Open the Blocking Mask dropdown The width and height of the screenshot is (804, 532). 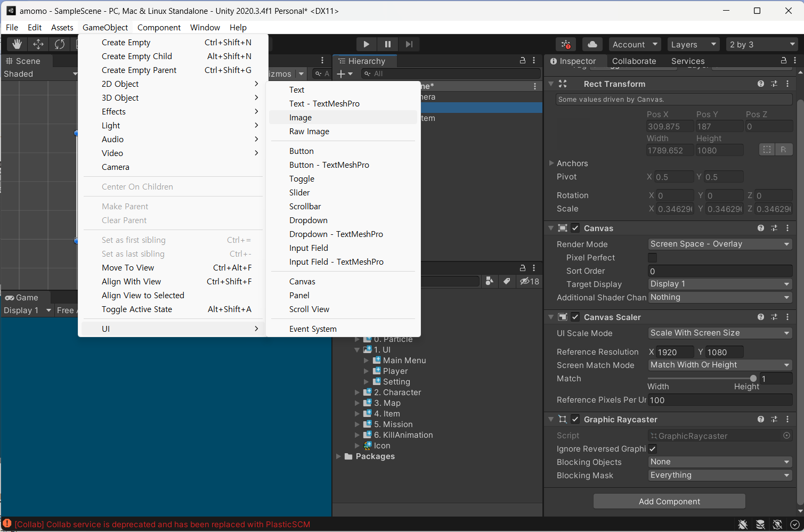click(720, 475)
